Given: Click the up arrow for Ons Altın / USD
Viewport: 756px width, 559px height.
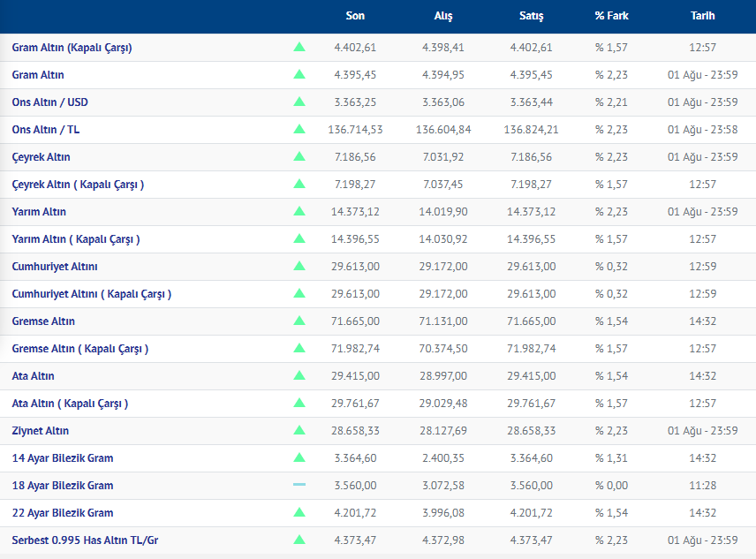Looking at the screenshot, I should (x=299, y=102).
